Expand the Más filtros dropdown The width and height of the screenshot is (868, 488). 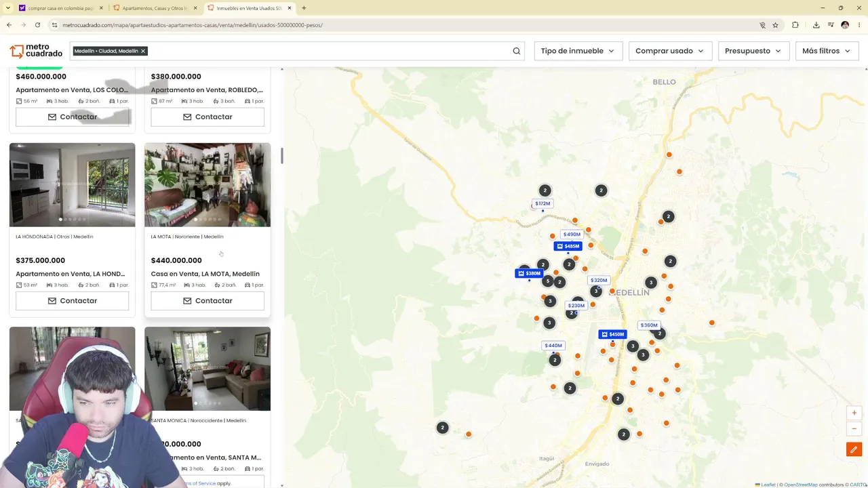(827, 51)
